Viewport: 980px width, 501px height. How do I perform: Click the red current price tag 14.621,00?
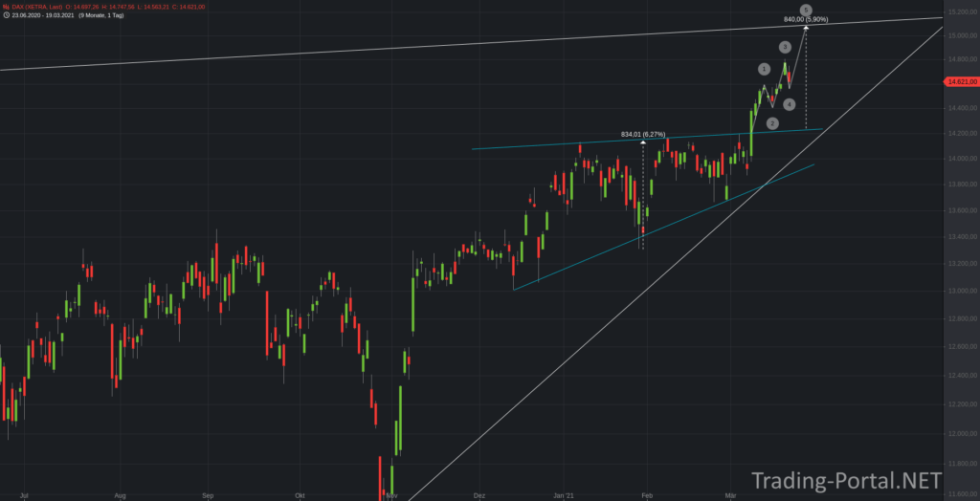[962, 82]
